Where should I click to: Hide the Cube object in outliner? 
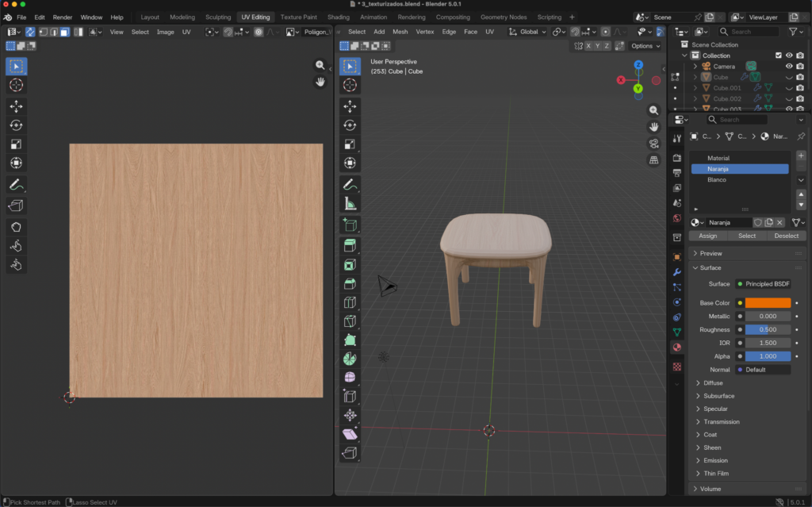(x=789, y=77)
